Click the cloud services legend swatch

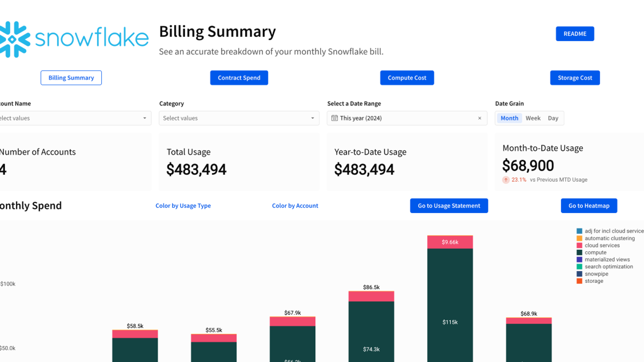[579, 245]
